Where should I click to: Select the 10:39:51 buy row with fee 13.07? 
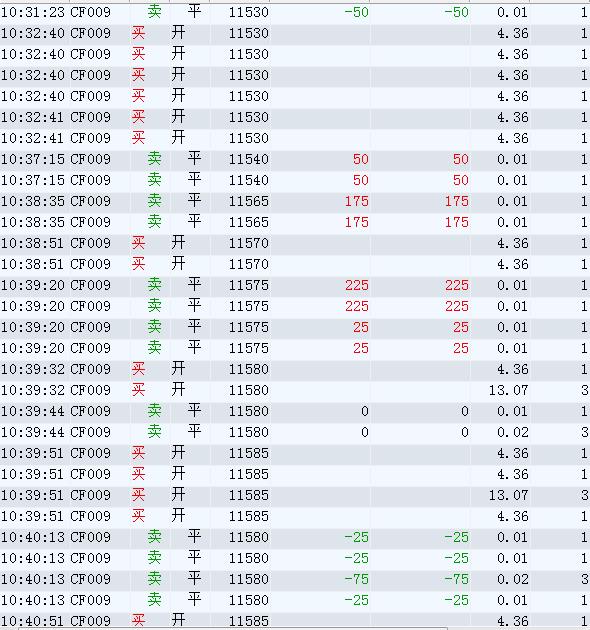(295, 495)
